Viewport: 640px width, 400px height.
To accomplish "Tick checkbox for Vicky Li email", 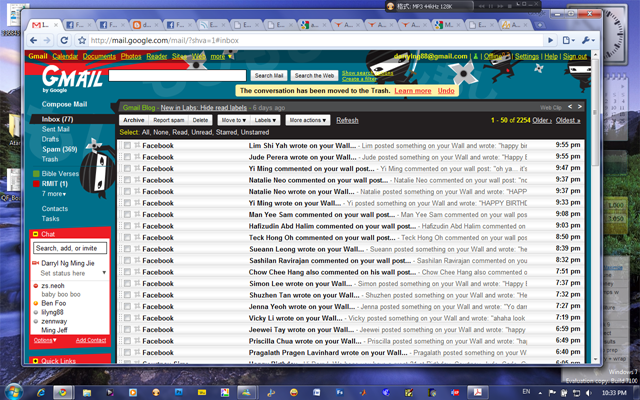I will (x=127, y=318).
